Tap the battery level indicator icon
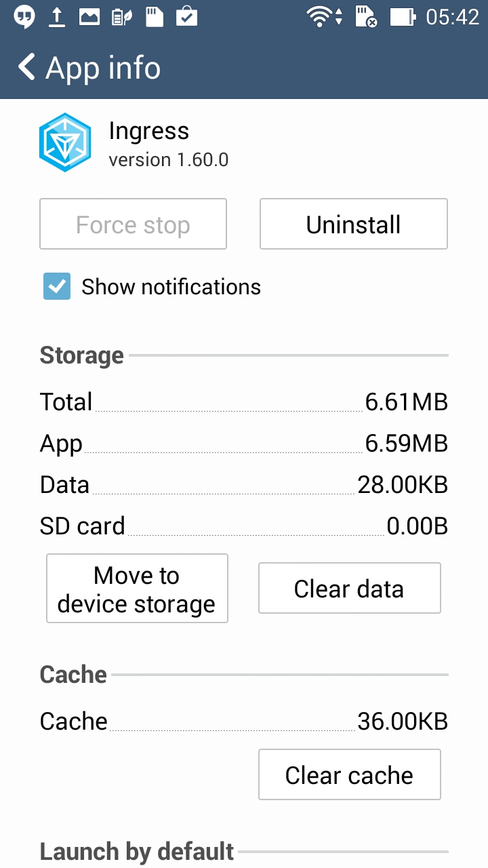The width and height of the screenshot is (488, 868). point(403,17)
